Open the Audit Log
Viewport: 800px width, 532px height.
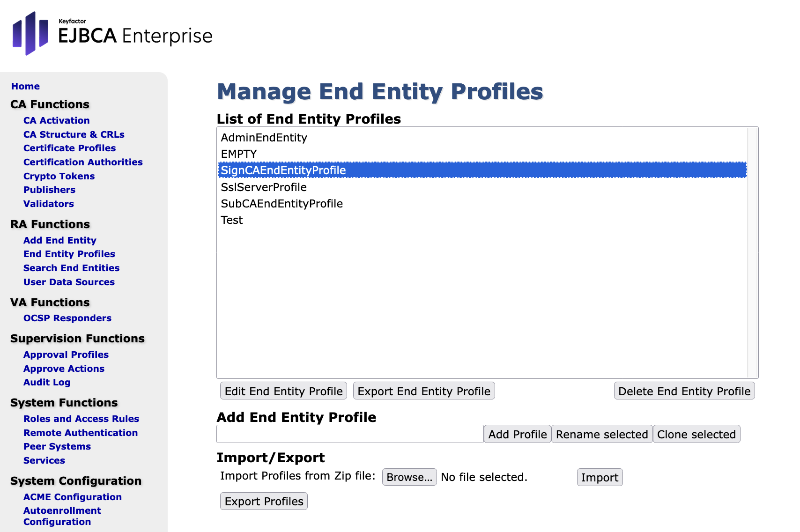pyautogui.click(x=47, y=382)
